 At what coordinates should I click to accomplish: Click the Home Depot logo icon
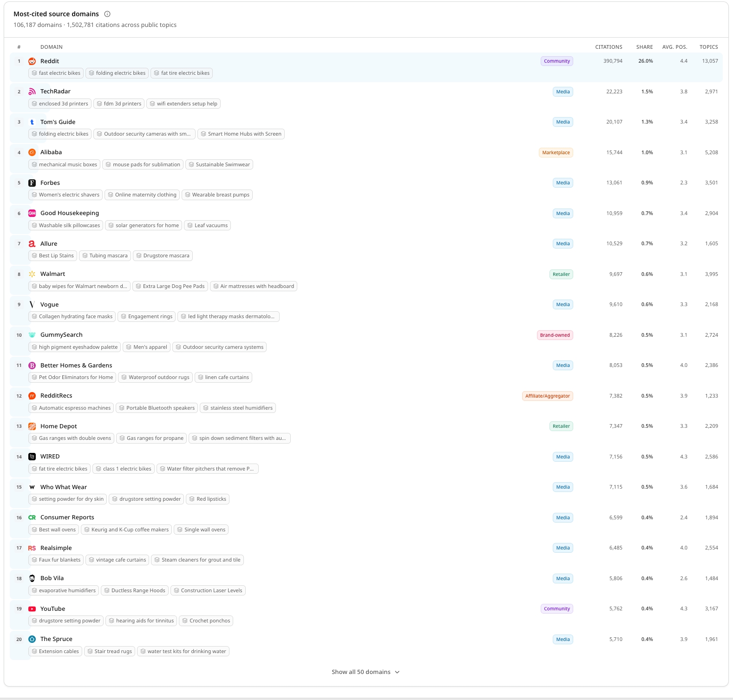click(x=32, y=426)
